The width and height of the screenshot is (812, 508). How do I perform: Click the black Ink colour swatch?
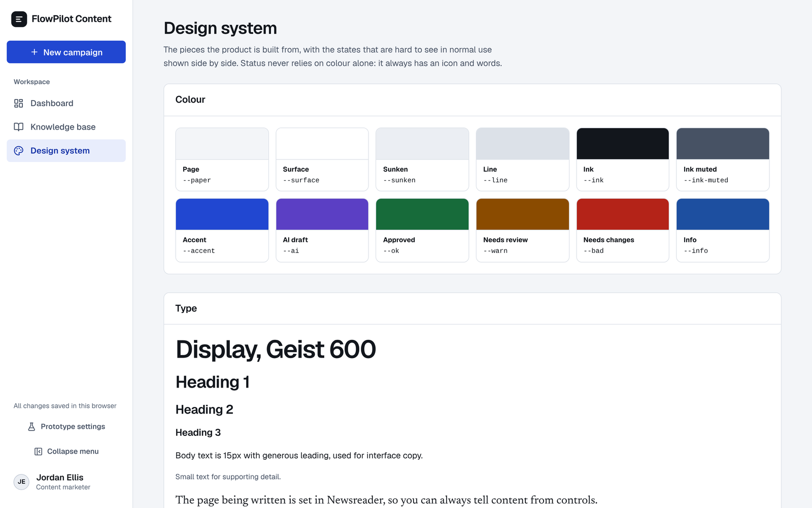point(623,144)
